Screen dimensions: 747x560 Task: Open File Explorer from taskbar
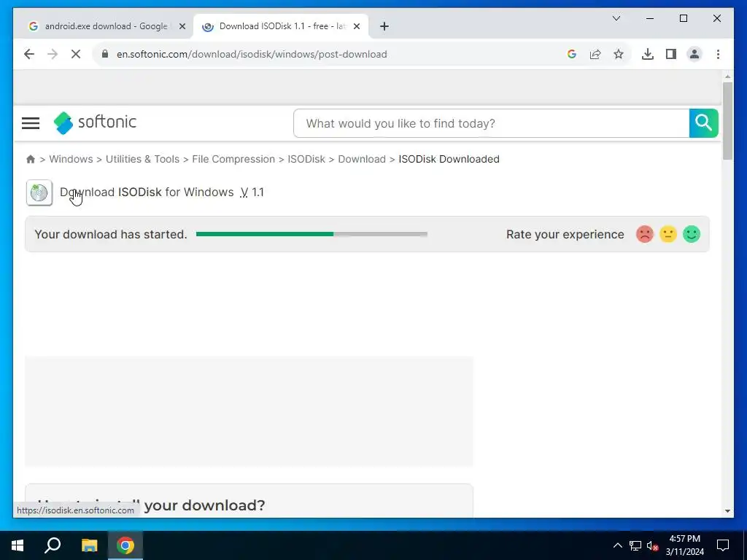89,545
